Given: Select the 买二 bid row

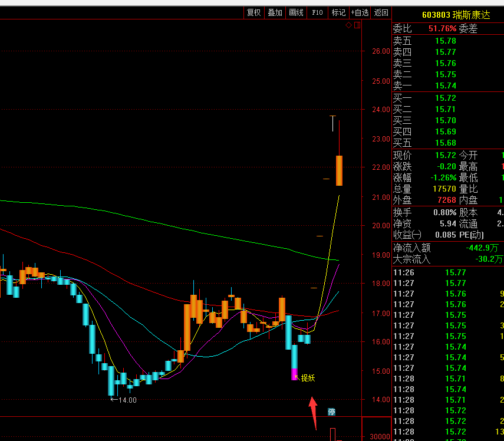Looking at the screenshot, I should [448, 109].
